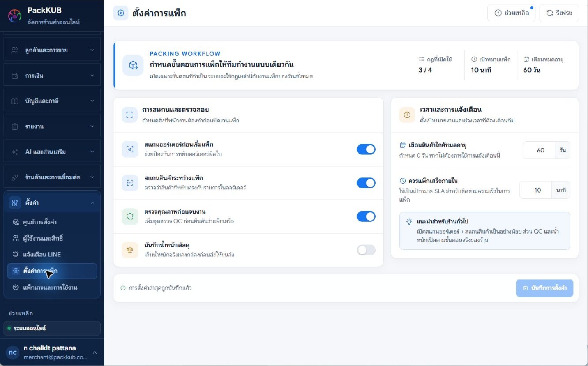Click the บันทึกการตั้งค่า save button

pyautogui.click(x=545, y=288)
